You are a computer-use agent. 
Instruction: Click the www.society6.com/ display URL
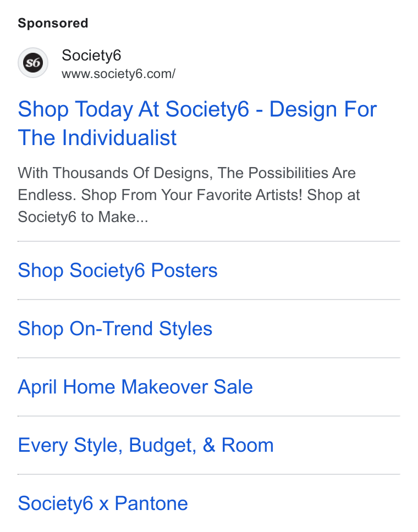pos(118,74)
